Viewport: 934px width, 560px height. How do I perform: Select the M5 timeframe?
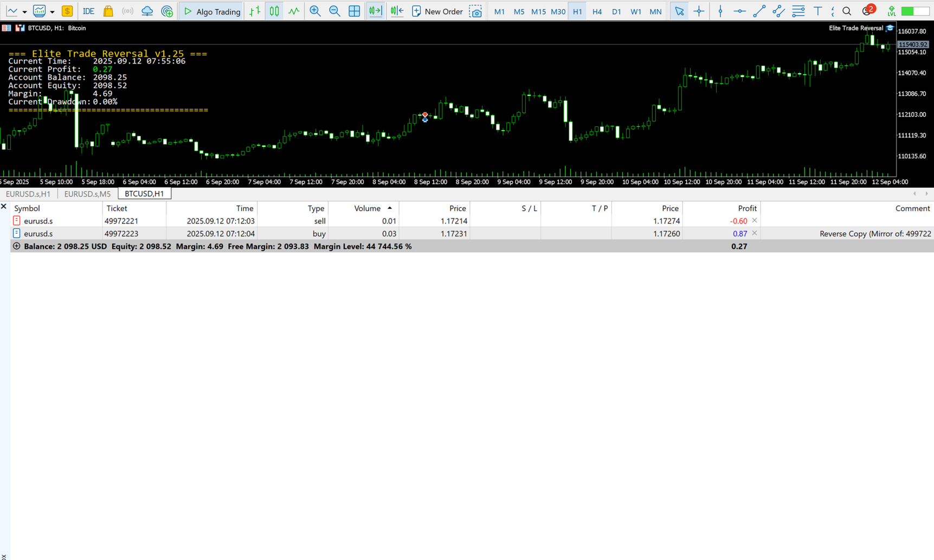pyautogui.click(x=519, y=11)
